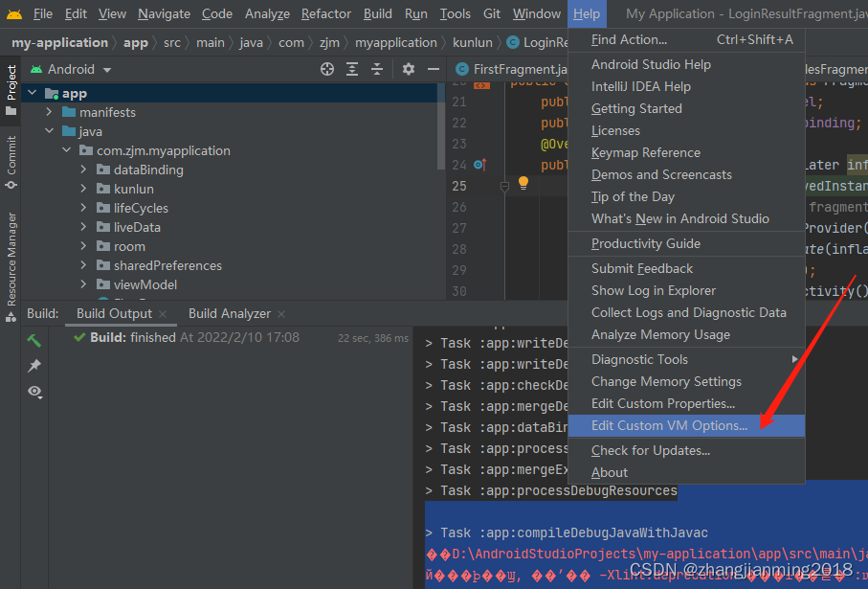Open the Analyze menu

click(267, 13)
